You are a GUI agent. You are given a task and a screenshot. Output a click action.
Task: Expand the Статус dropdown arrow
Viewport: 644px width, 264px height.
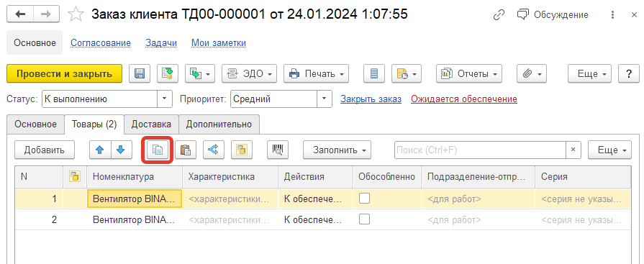pos(165,99)
